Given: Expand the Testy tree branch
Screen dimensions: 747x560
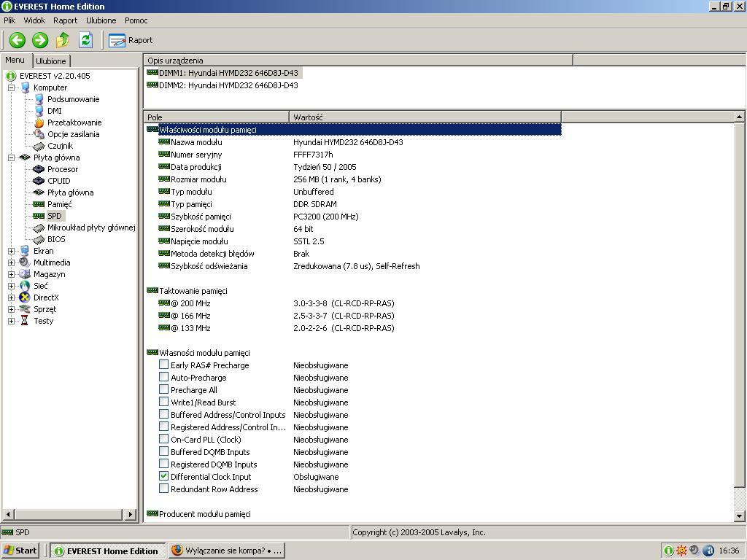Looking at the screenshot, I should pos(12,321).
